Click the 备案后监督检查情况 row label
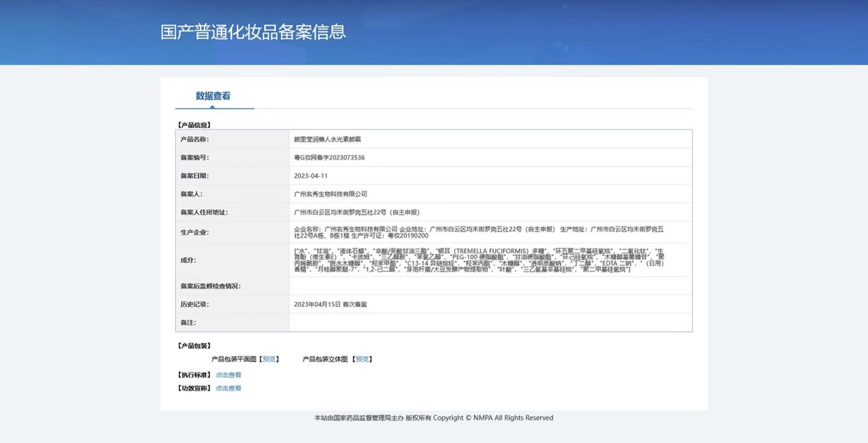 point(210,286)
